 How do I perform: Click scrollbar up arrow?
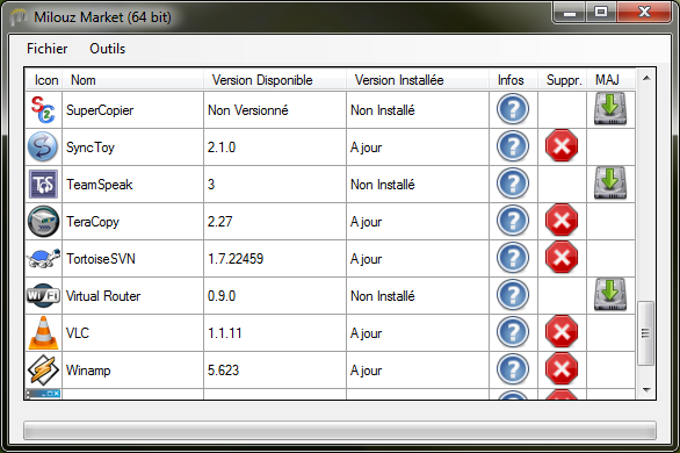point(646,78)
